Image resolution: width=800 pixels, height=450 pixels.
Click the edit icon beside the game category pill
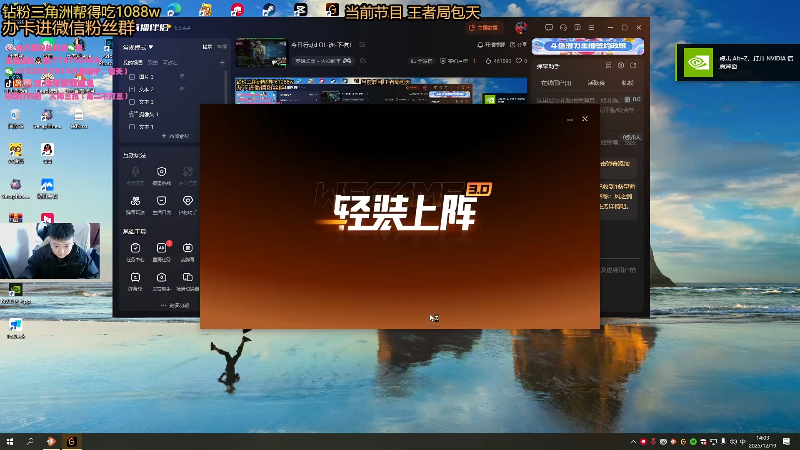(x=363, y=61)
